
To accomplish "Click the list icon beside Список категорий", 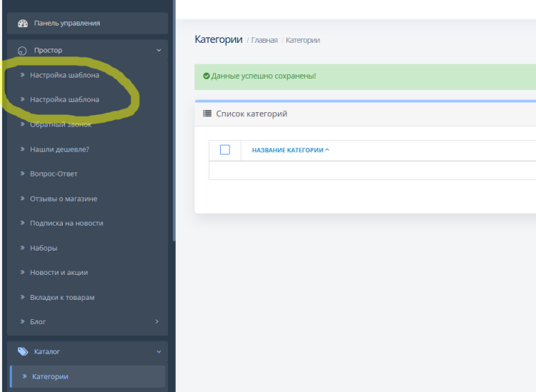I will pyautogui.click(x=207, y=114).
